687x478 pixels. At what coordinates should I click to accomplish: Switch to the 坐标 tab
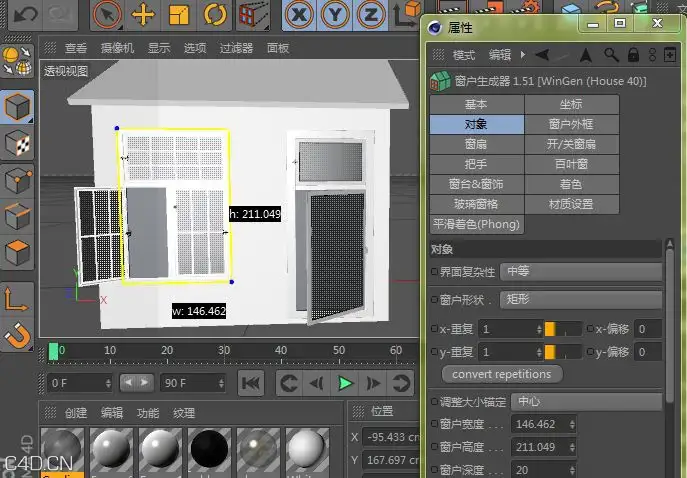pyautogui.click(x=571, y=104)
